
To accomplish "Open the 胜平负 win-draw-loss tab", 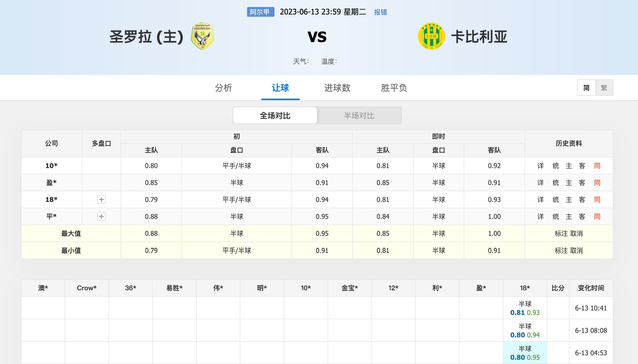I will point(394,88).
